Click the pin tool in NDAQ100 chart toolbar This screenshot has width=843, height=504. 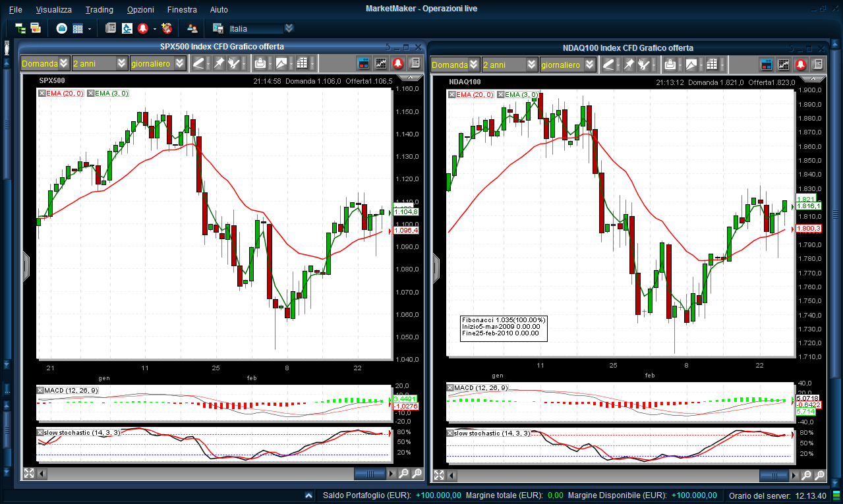coord(629,65)
